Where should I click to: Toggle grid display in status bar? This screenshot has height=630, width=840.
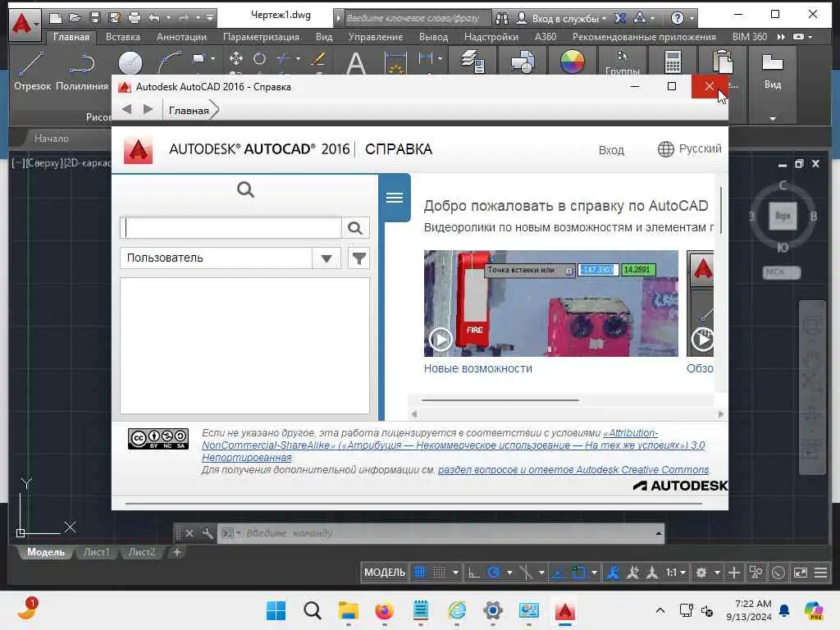pyautogui.click(x=420, y=572)
